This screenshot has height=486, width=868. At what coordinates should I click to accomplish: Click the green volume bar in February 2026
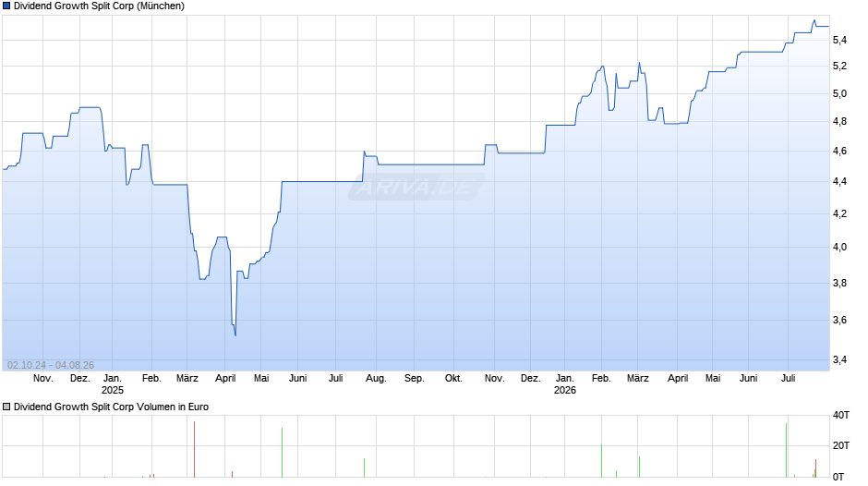pyautogui.click(x=602, y=461)
